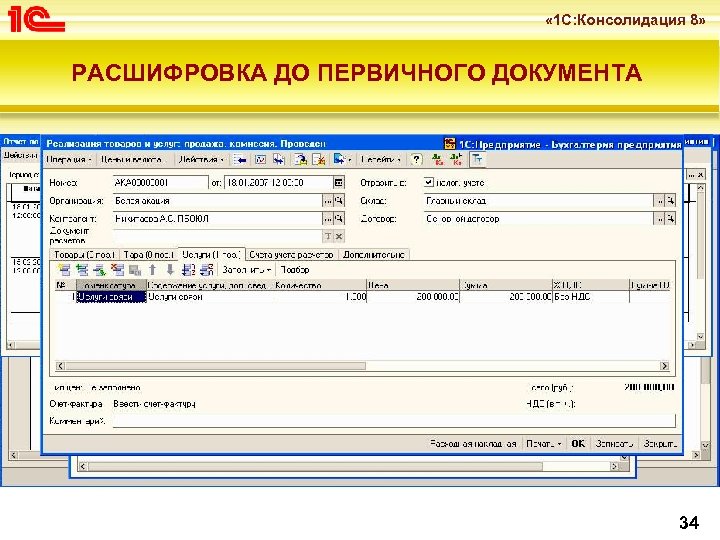Click the Записать button
The height and width of the screenshot is (540, 720).
pos(614,444)
